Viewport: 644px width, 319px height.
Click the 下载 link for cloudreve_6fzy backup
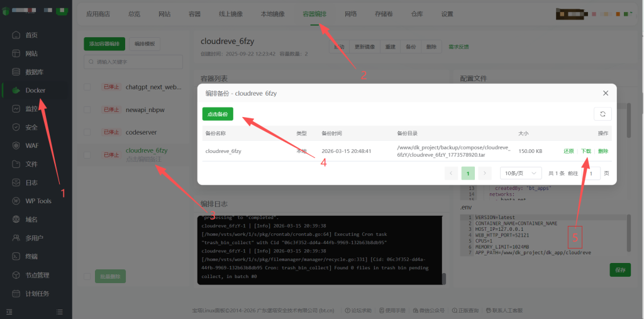586,151
